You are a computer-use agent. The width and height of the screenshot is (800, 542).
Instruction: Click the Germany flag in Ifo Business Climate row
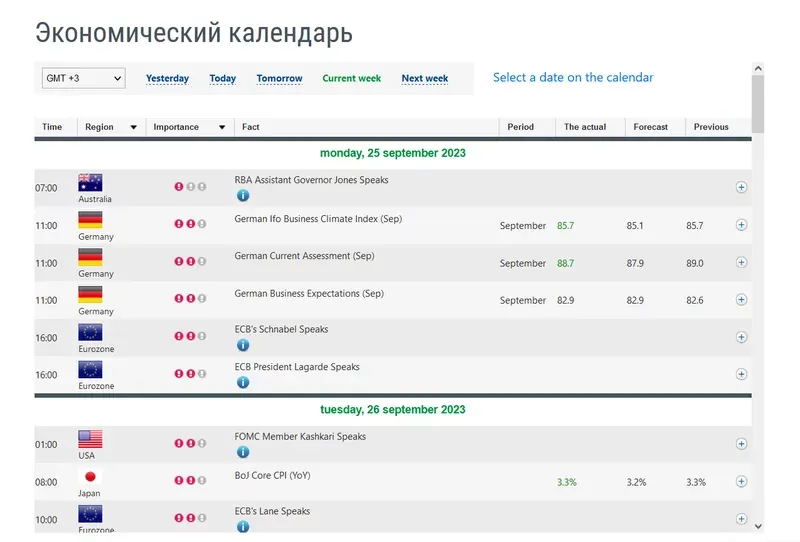[x=90, y=220]
